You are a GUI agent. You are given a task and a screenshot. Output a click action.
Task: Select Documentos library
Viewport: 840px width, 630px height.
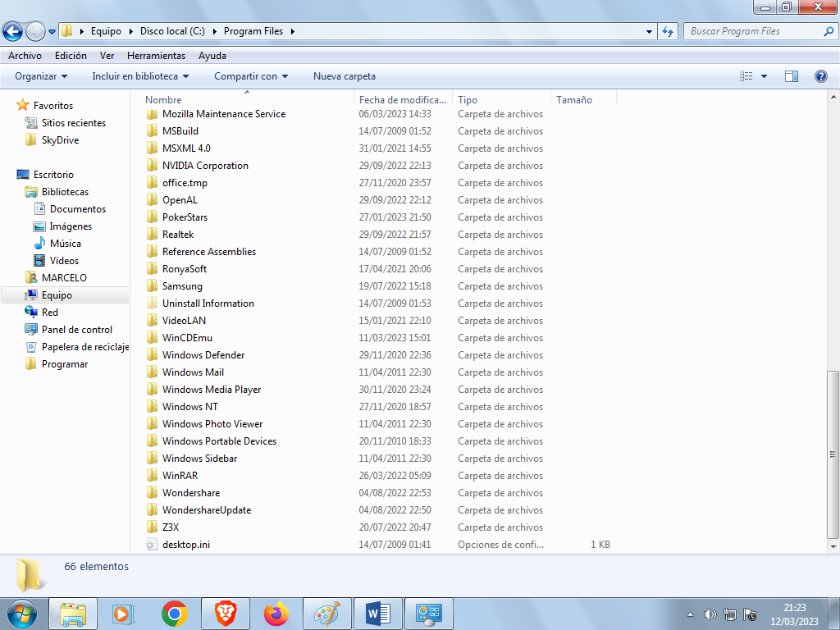click(78, 209)
